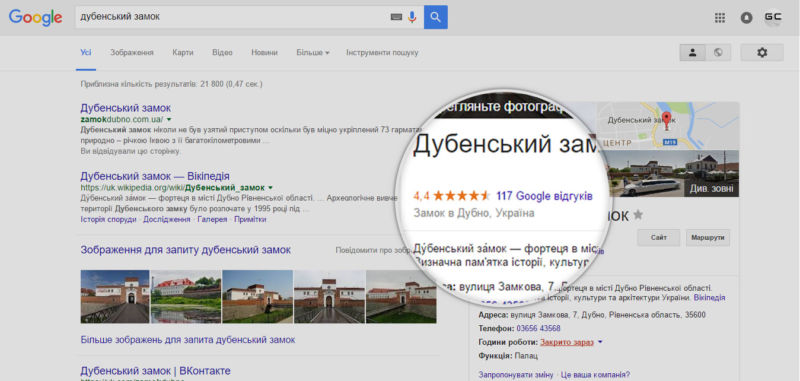
Task: Open the Вікіпедія link in panel description
Action: 710,297
